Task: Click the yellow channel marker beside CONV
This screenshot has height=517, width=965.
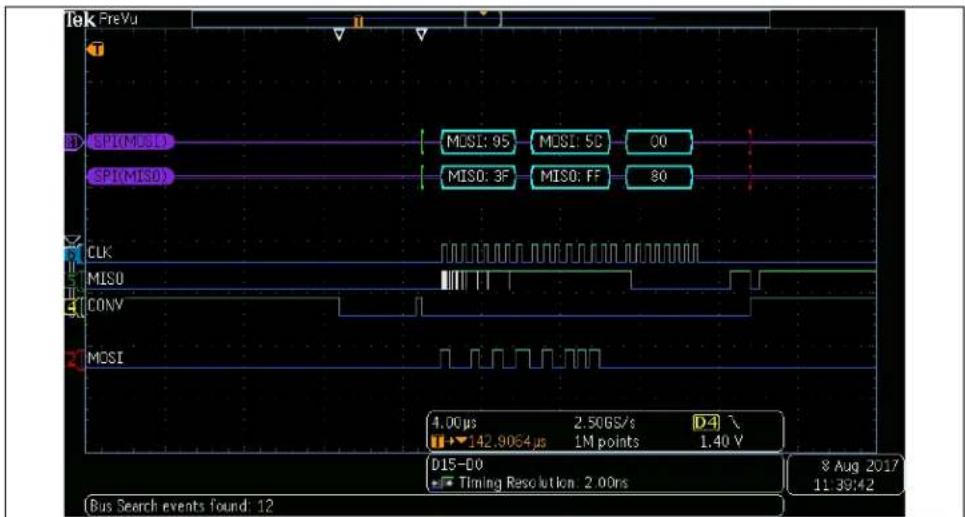Action: pos(73,307)
